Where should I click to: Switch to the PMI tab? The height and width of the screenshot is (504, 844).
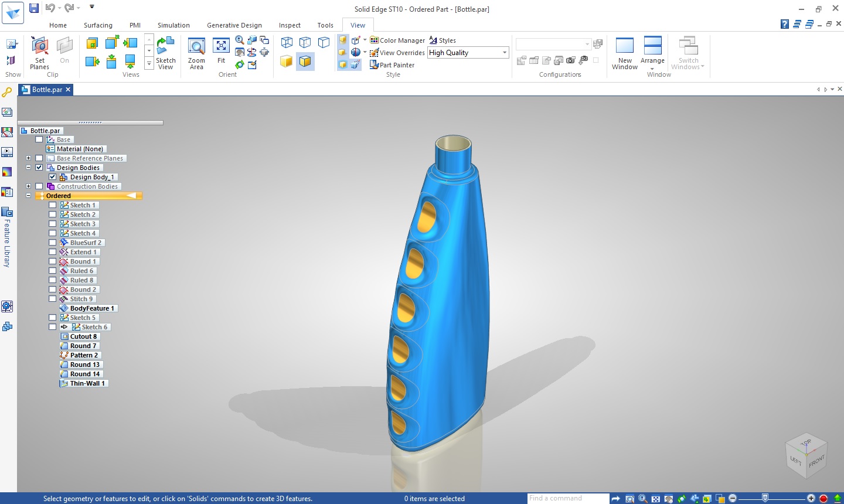(x=135, y=25)
